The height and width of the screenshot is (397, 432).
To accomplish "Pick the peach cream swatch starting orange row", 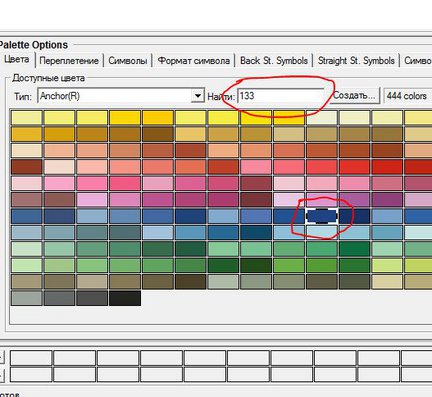I will coord(27,150).
